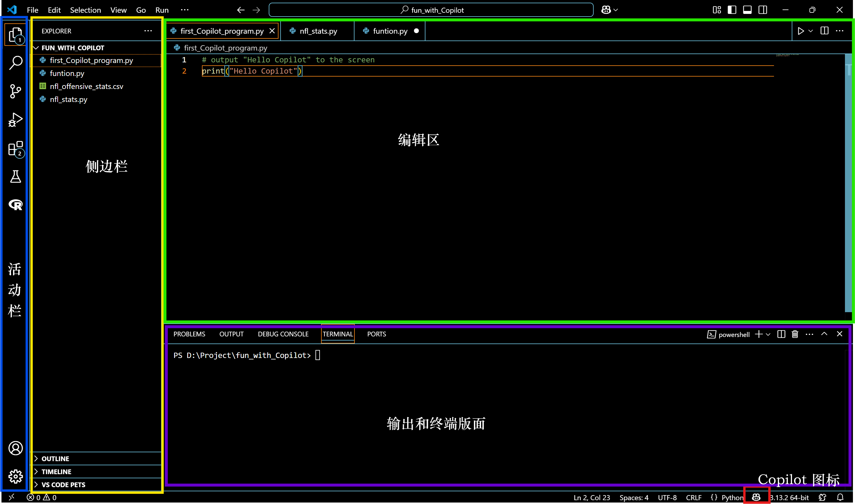Viewport: 855px width, 504px height.
Task: Toggle the secondary side bar
Action: pos(762,10)
